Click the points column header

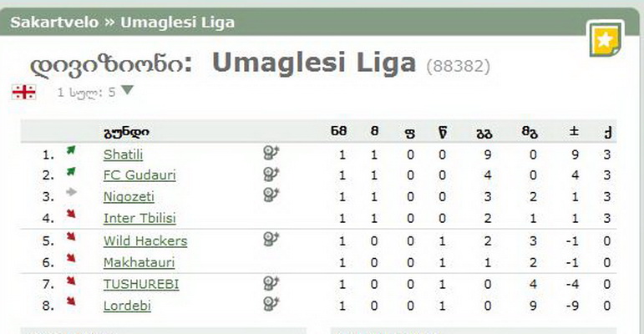tap(608, 132)
